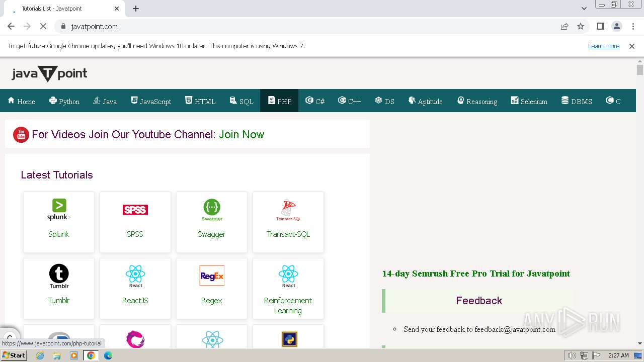Image resolution: width=644 pixels, height=362 pixels.
Task: Close the Tutorials List tab
Action: pos(117,9)
